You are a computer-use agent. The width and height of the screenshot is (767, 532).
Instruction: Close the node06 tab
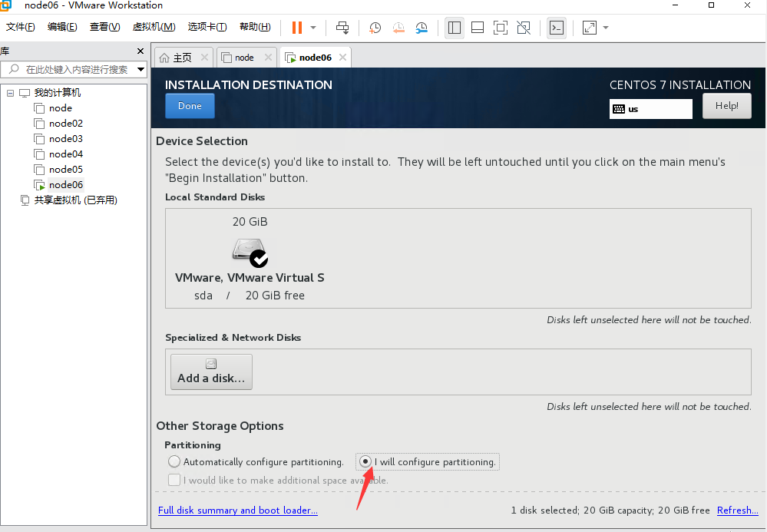click(343, 58)
